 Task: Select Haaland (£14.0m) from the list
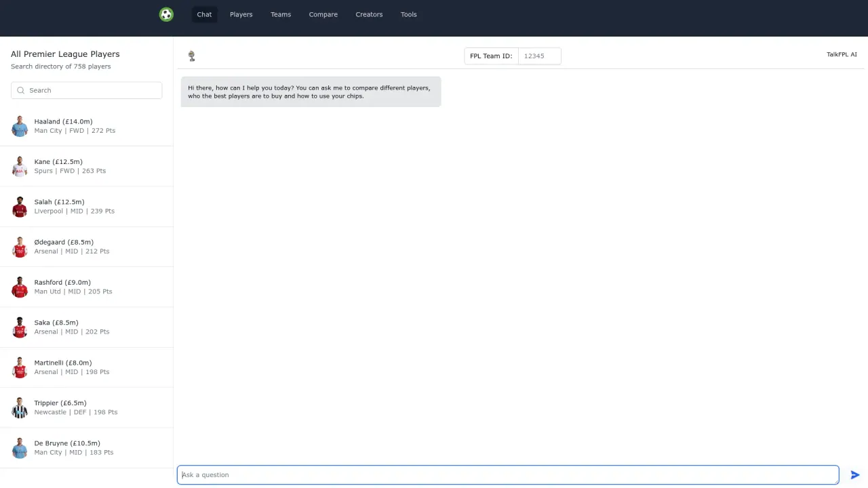click(x=87, y=126)
